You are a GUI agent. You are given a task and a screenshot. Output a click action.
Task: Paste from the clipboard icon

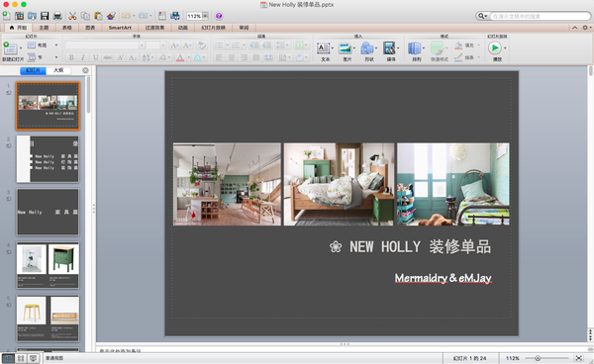point(98,16)
